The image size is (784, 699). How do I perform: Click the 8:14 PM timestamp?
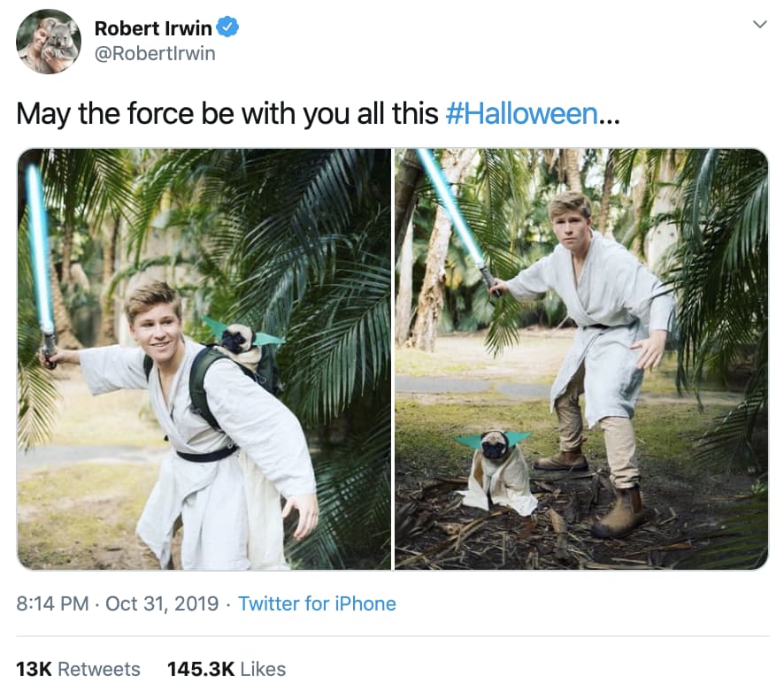click(52, 603)
